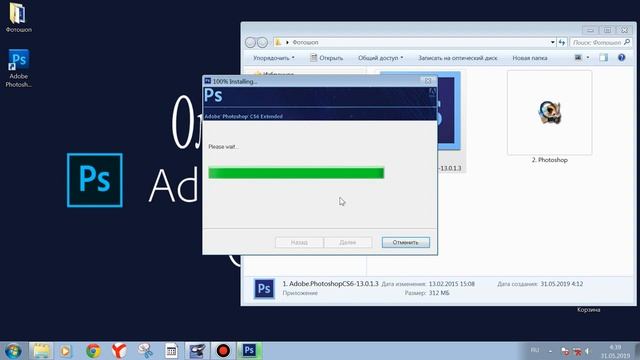Click the disabled Назад button
640x360 pixels.
299,242
